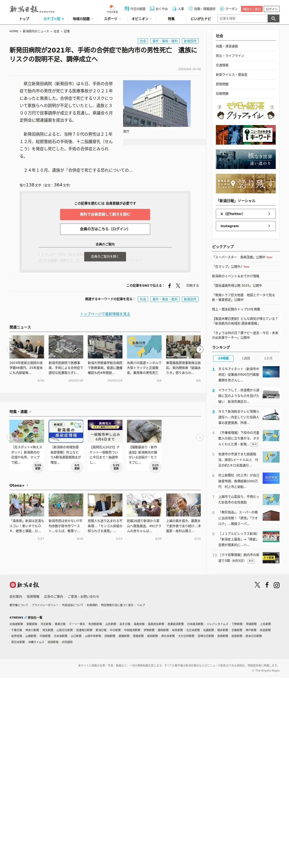Open 投稿・情報提供 submission icon link
Viewport: 289px width, 868px height.
pos(202,9)
